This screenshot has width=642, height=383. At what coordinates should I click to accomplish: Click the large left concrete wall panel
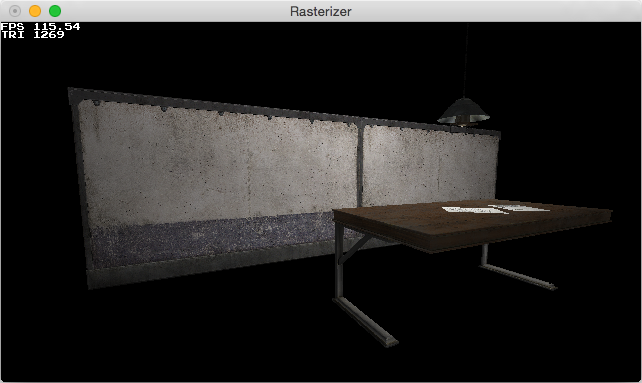[x=218, y=163]
